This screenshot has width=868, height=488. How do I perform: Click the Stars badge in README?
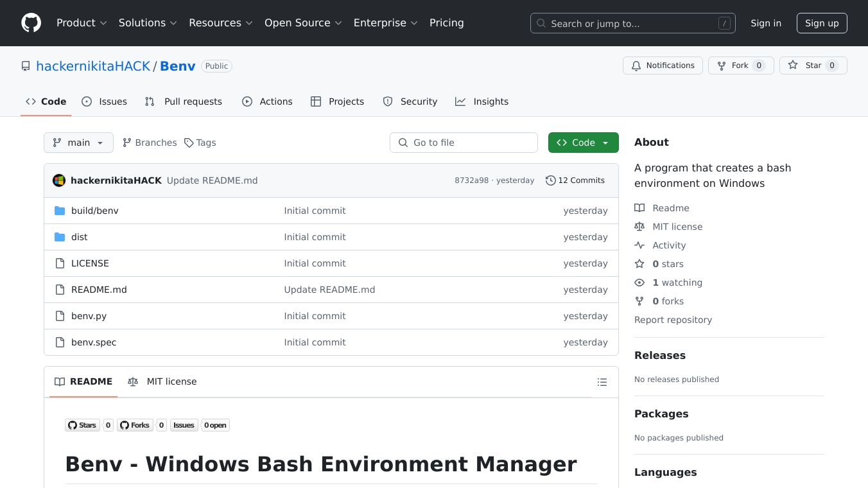82,425
